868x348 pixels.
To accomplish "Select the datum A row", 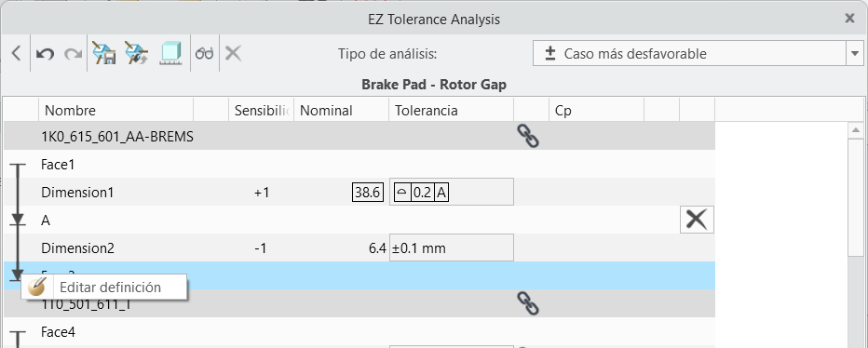I will point(359,220).
